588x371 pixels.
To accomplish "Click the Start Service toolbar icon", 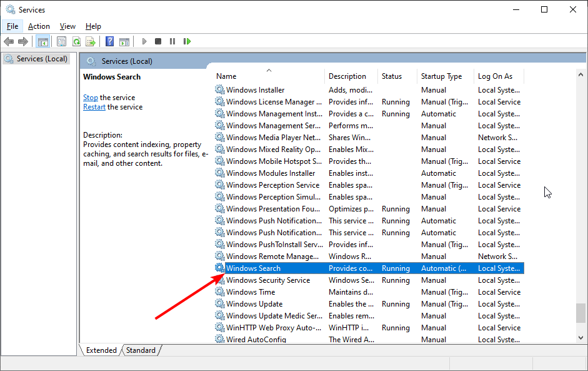I will 144,41.
